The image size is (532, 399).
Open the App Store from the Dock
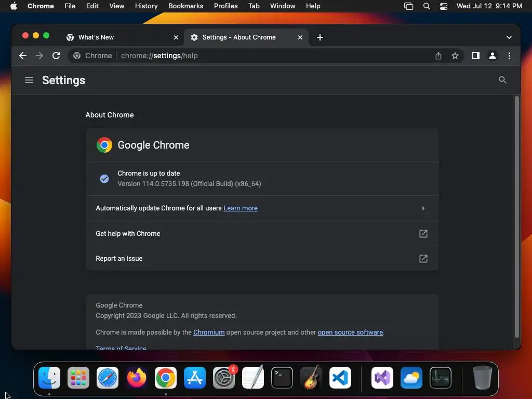pos(195,378)
